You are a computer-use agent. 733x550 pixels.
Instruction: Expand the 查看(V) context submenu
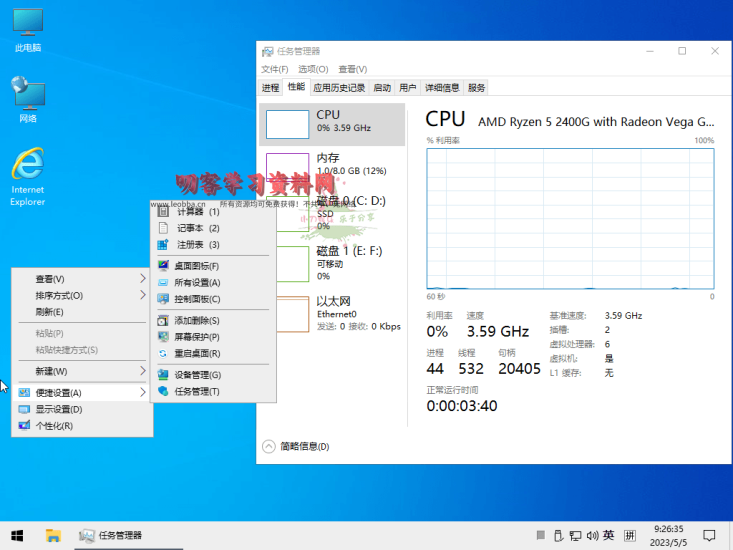(x=82, y=279)
